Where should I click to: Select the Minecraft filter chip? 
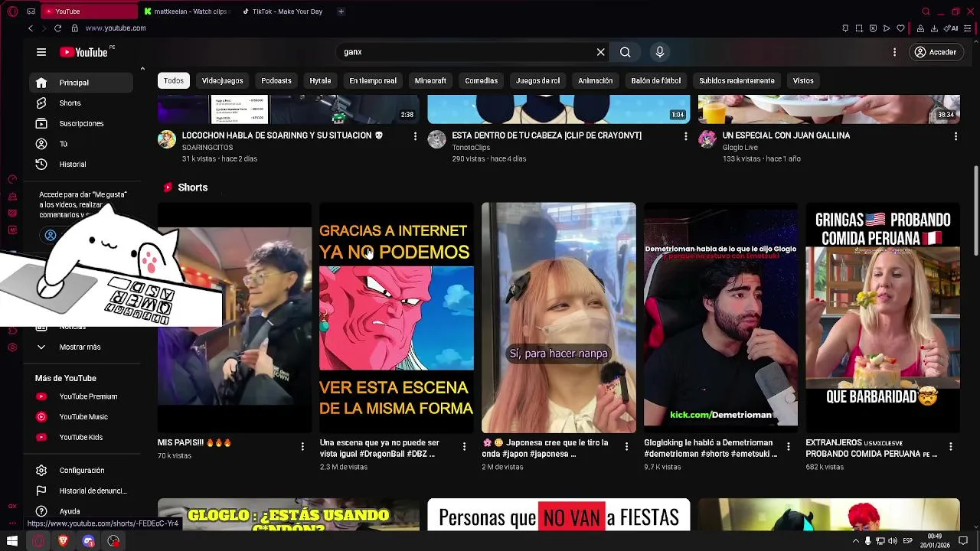point(430,80)
